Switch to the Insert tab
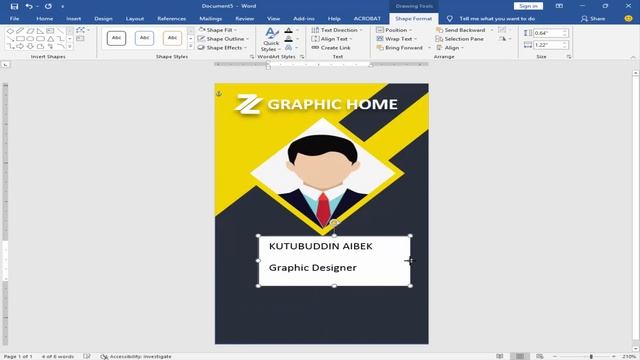640x360 pixels. tap(73, 18)
